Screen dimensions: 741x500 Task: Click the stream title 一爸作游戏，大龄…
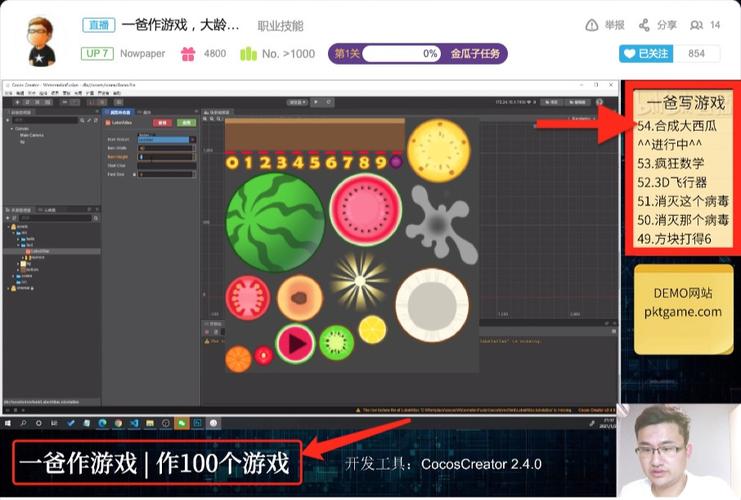pos(180,25)
